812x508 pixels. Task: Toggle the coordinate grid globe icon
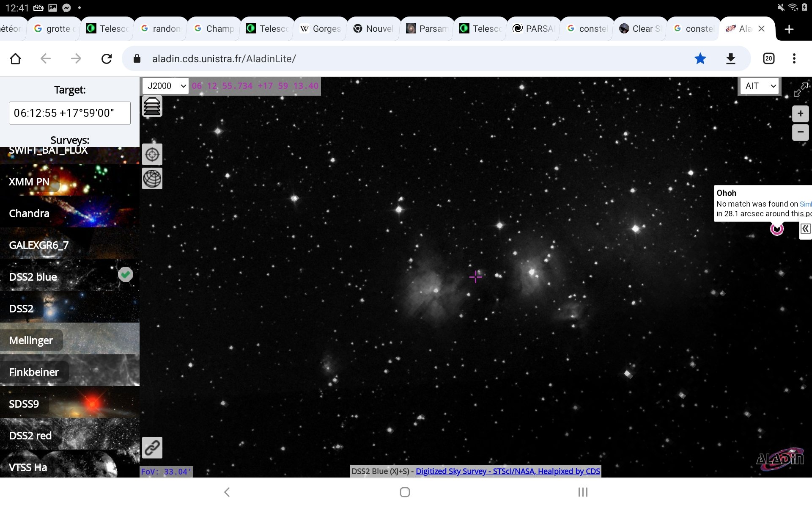click(x=152, y=178)
